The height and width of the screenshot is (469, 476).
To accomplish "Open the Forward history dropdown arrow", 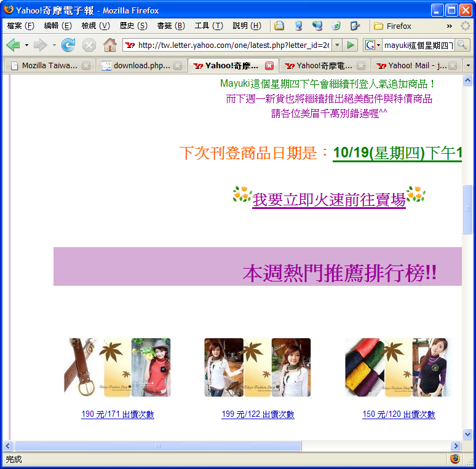I will pyautogui.click(x=54, y=45).
